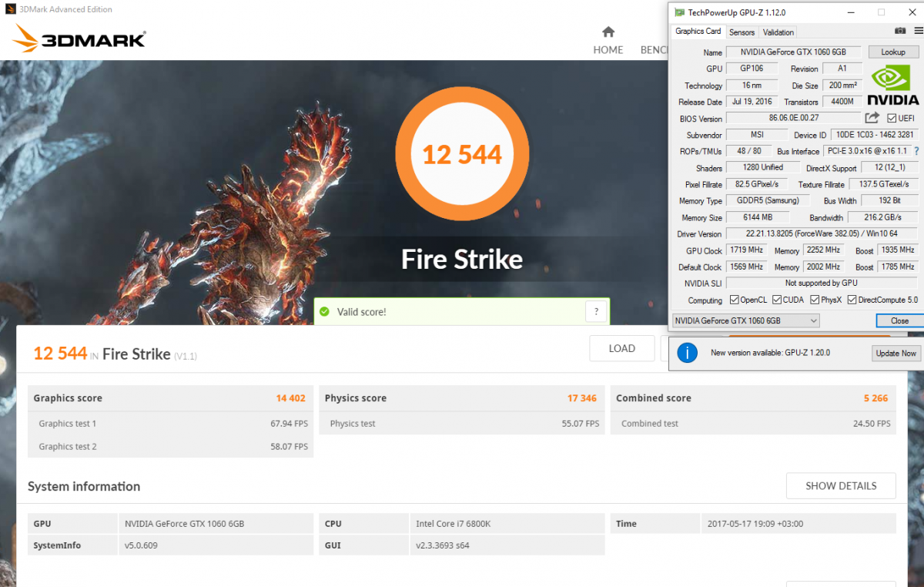Click the GPU-Z Name field
This screenshot has height=587, width=924.
(x=793, y=52)
